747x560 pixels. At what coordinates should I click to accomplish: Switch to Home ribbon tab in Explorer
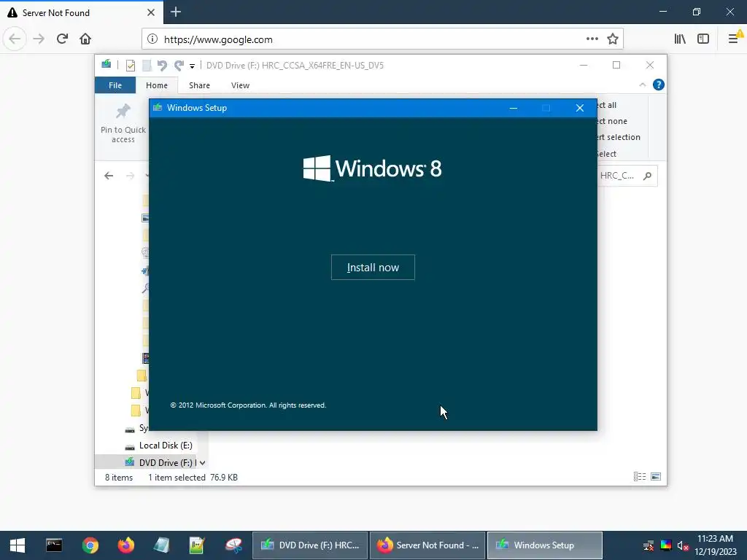click(x=157, y=85)
